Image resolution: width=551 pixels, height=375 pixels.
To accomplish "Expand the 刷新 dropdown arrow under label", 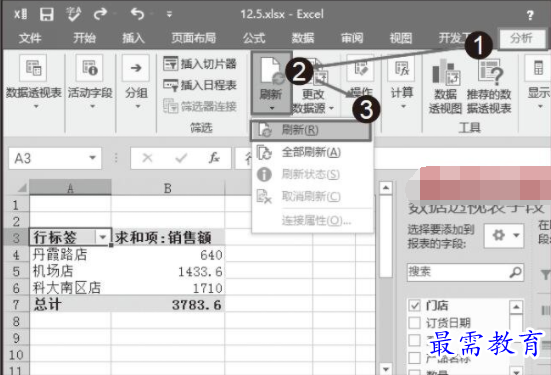I will click(x=272, y=108).
